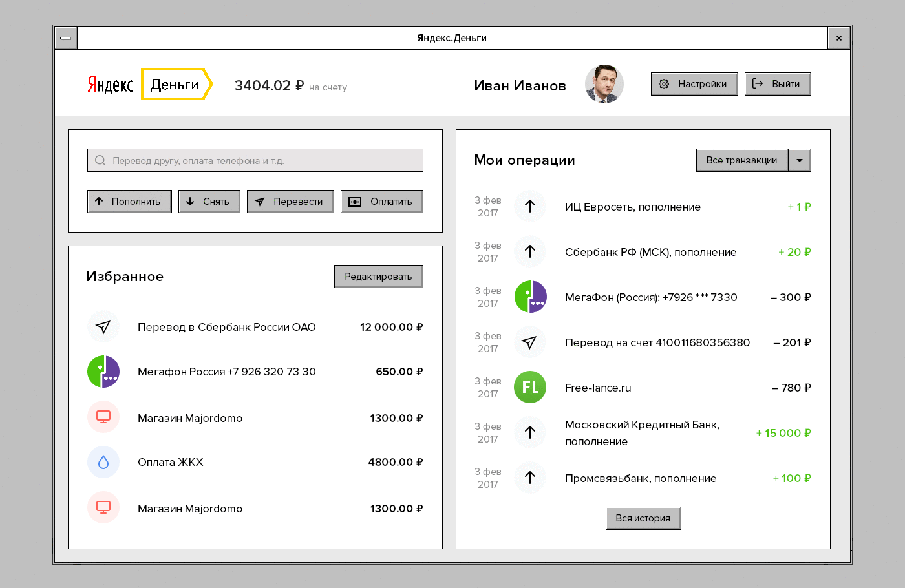Viewport: 905px width, 588px height.
Task: Open Иван Иванов's profile avatar
Action: [604, 84]
